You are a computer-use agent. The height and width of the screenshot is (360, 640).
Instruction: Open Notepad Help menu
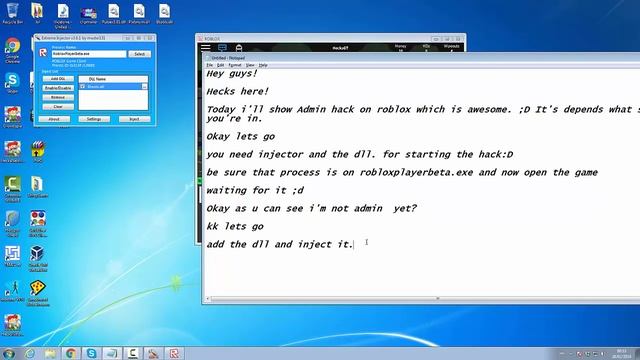[x=263, y=65]
